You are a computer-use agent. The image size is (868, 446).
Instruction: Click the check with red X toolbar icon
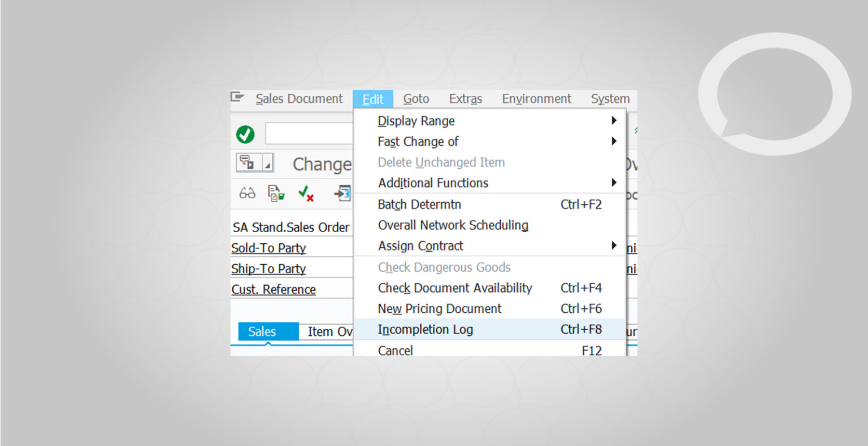coord(306,194)
